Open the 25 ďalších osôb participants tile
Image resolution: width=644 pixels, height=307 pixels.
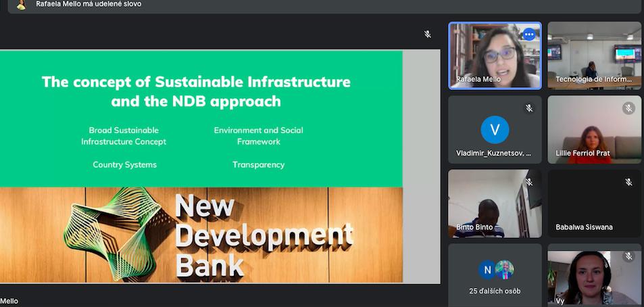[495, 275]
